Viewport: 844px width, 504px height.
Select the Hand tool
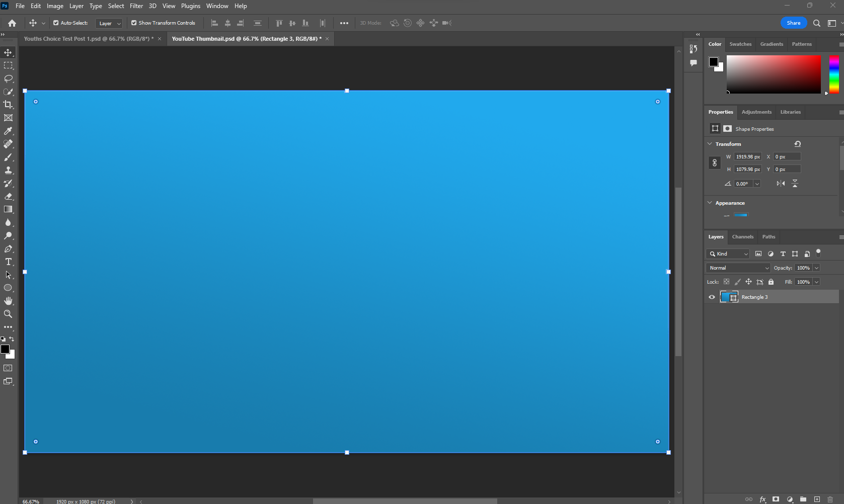[x=8, y=301]
